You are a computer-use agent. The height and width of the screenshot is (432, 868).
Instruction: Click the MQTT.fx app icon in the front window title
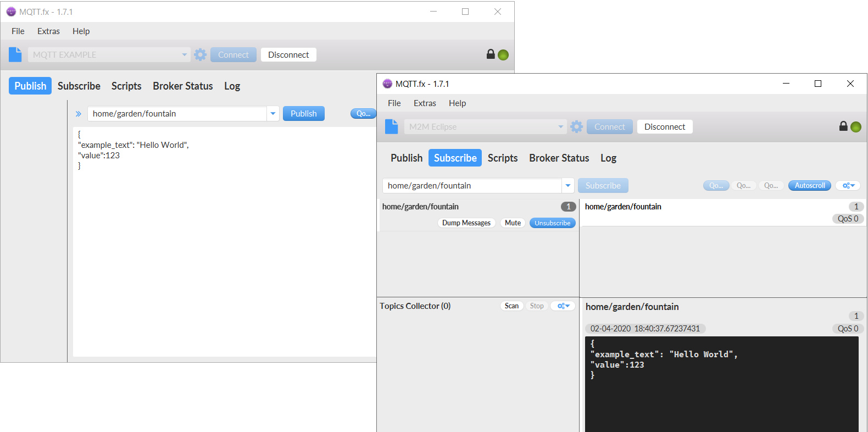click(x=387, y=84)
